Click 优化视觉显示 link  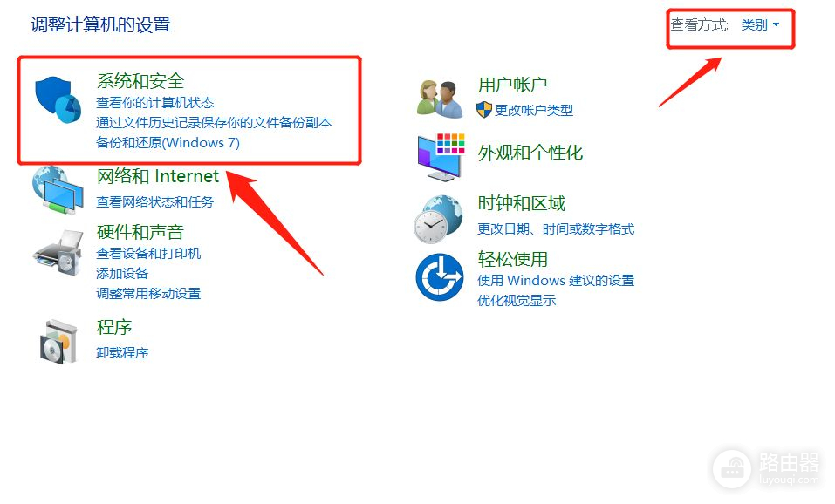point(517,300)
